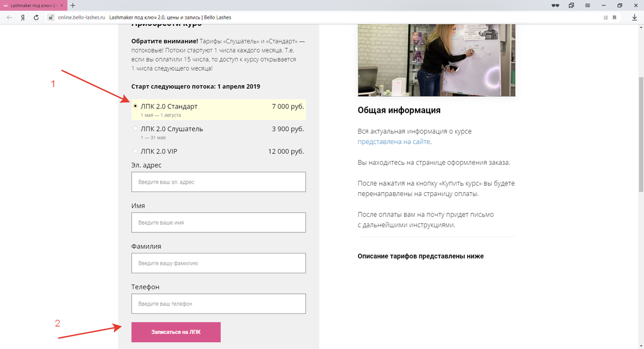Click the page title text in address bar
Image resolution: width=644 pixels, height=349 pixels.
[170, 17]
